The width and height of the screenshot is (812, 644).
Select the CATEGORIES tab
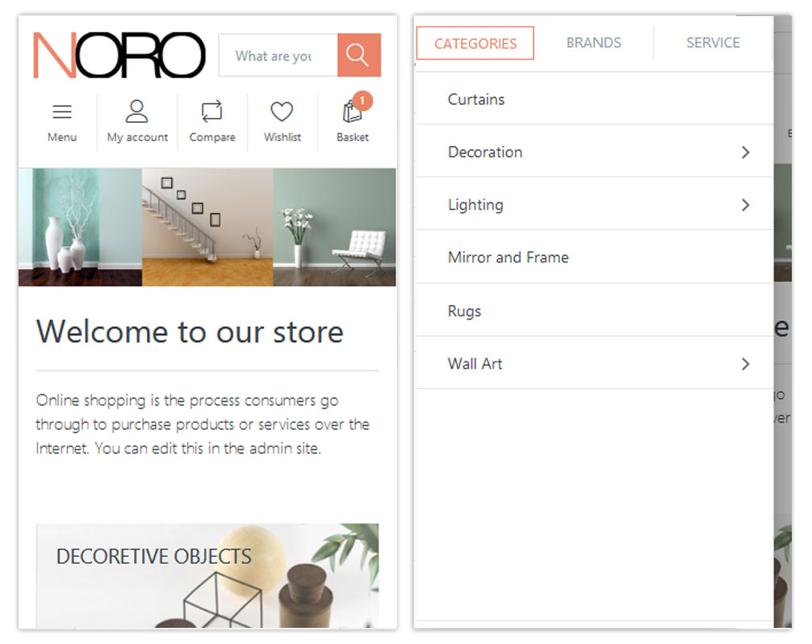click(x=475, y=43)
